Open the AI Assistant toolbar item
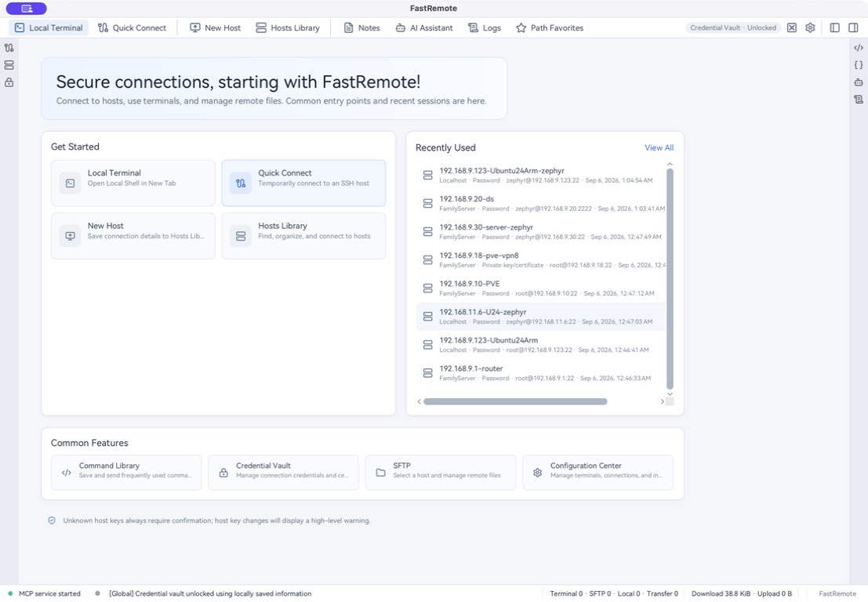The height and width of the screenshot is (602, 868). click(424, 27)
